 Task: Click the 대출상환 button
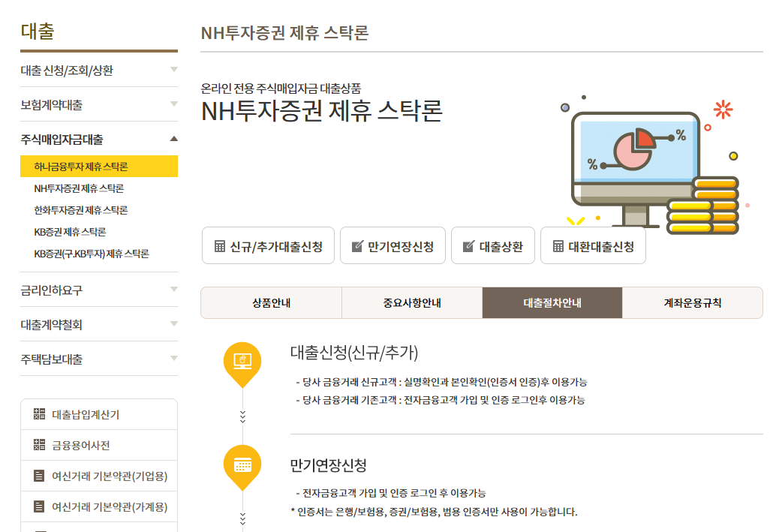[493, 246]
